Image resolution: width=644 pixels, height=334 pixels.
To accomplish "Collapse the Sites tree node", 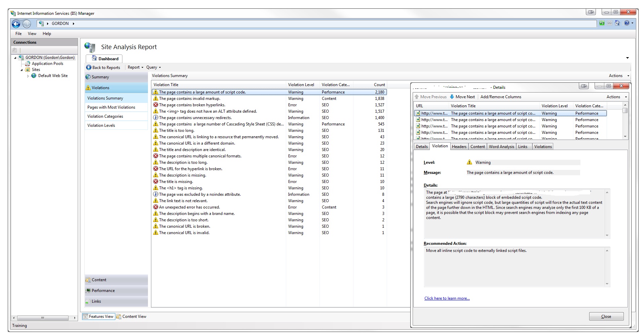I will point(22,70).
